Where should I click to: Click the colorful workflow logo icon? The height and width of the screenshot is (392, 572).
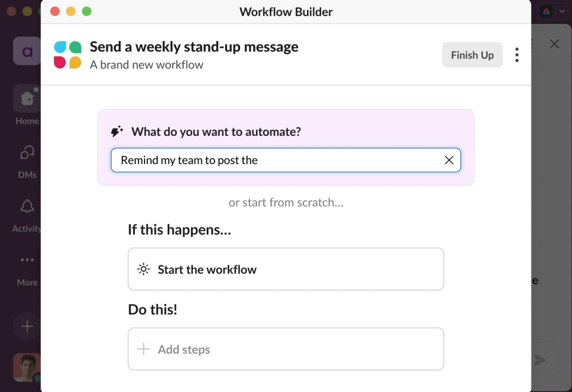(67, 55)
